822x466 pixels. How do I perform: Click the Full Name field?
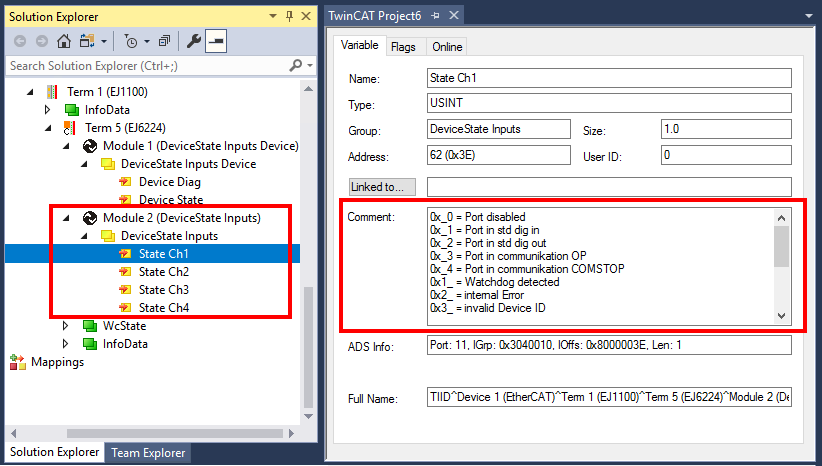pos(609,397)
